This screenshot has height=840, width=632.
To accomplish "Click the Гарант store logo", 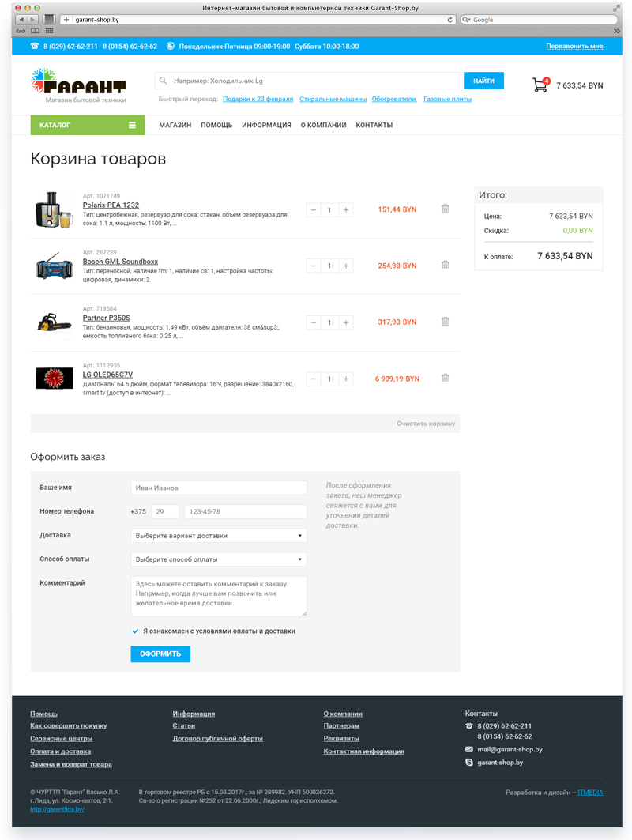I will click(x=79, y=85).
